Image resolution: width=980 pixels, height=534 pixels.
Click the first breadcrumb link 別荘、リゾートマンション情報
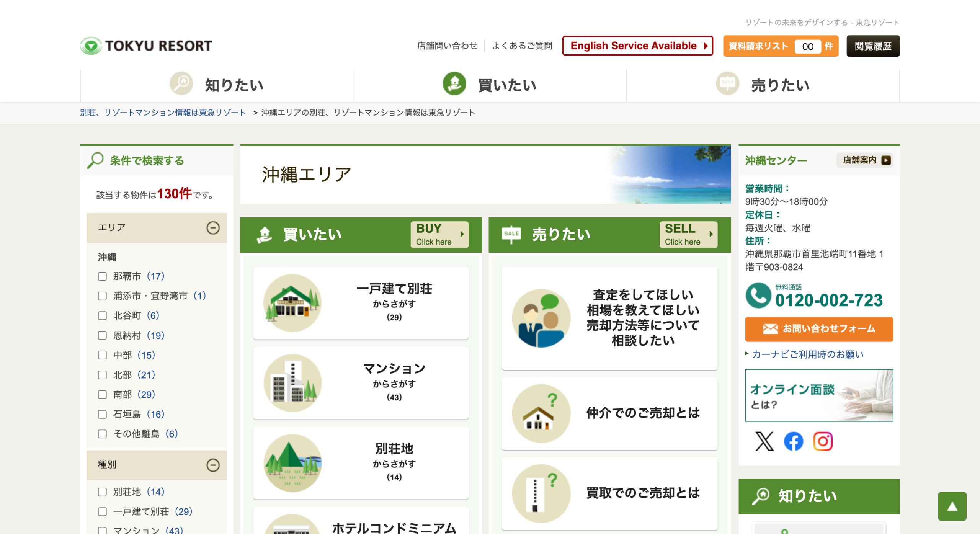pyautogui.click(x=163, y=113)
